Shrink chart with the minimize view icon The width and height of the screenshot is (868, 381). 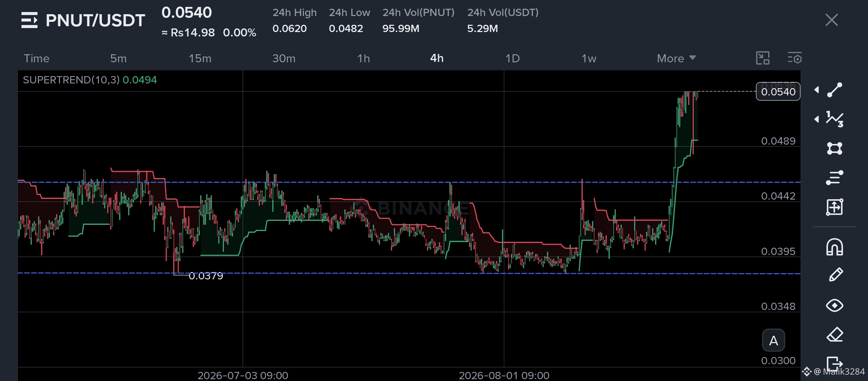click(763, 58)
